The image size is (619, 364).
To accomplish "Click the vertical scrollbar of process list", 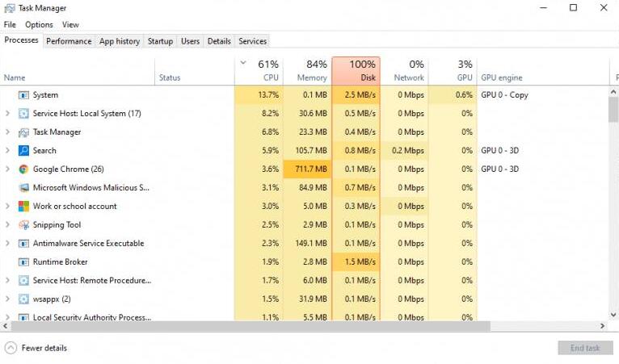I will coord(613,108).
